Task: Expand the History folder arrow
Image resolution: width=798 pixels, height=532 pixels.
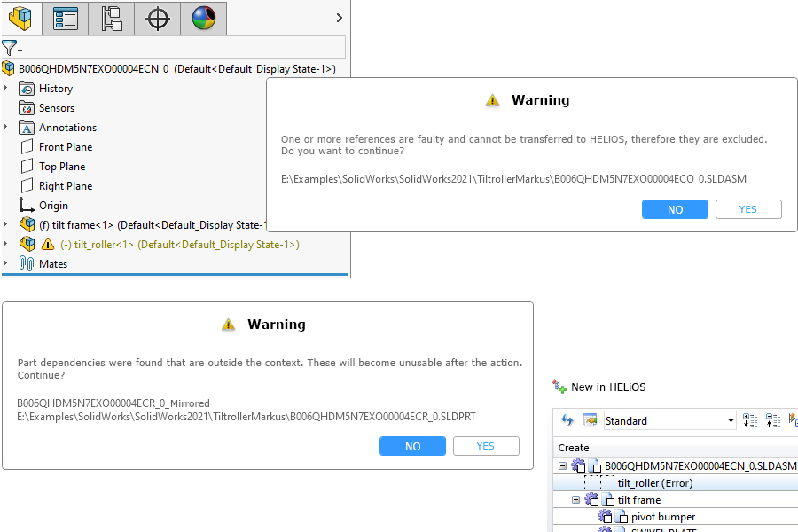Action: pyautogui.click(x=5, y=88)
